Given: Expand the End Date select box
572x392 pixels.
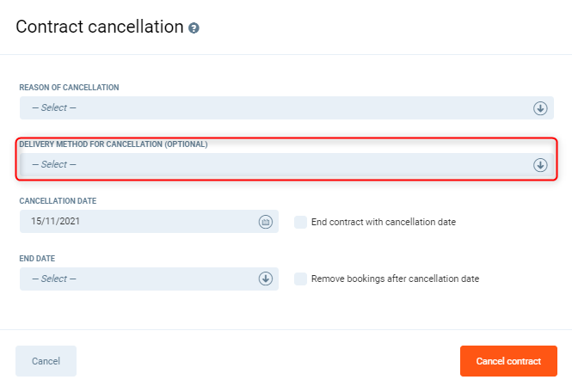Looking at the screenshot, I should (138, 279).
